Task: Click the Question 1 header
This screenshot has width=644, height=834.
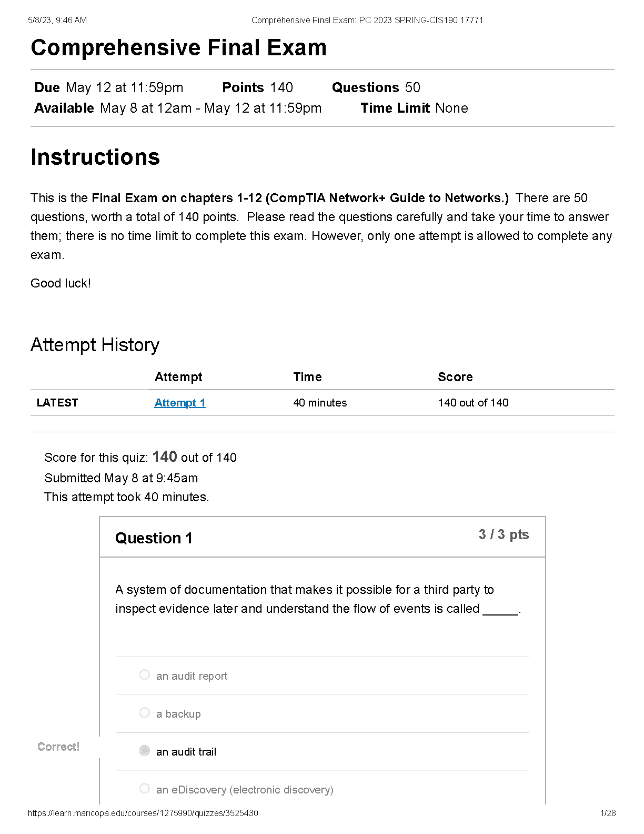Action: click(x=154, y=538)
